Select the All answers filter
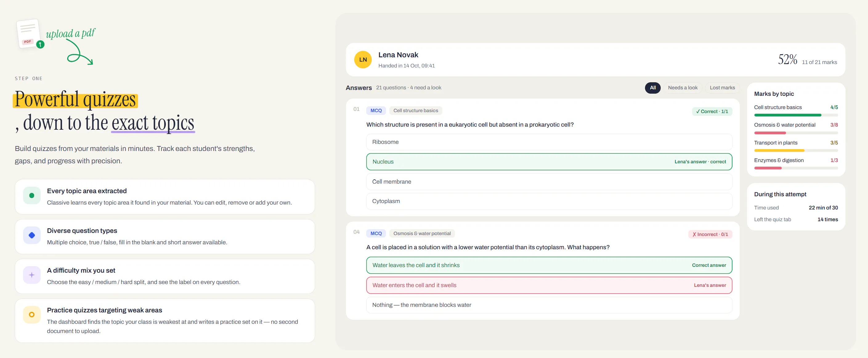The width and height of the screenshot is (868, 358). (x=653, y=87)
